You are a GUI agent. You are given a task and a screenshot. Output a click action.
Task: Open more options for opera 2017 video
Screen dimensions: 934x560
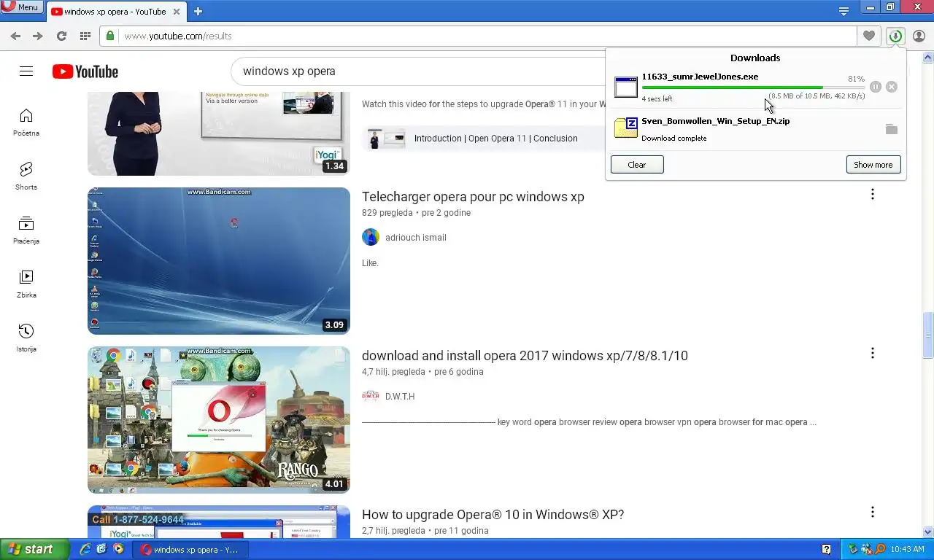click(872, 353)
